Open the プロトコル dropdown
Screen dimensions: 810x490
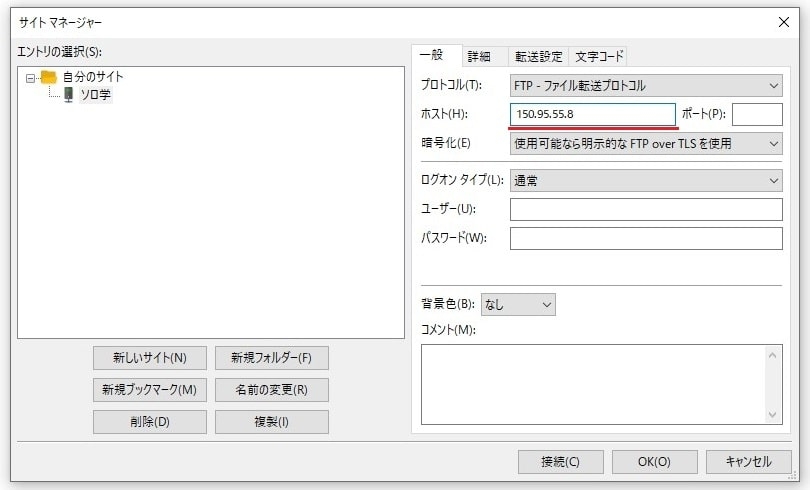click(x=645, y=86)
